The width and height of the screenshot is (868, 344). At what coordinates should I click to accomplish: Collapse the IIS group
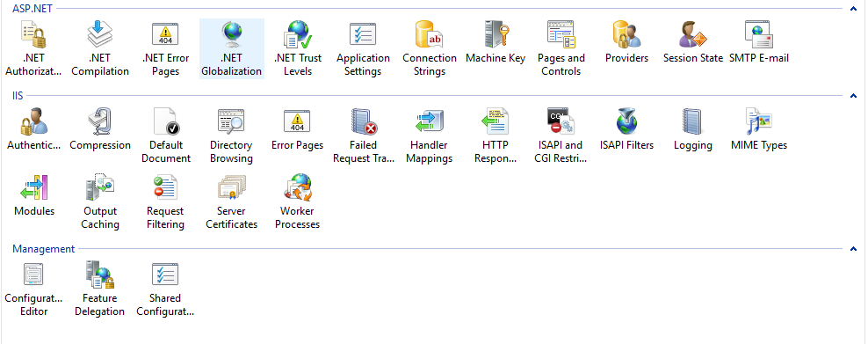click(853, 96)
